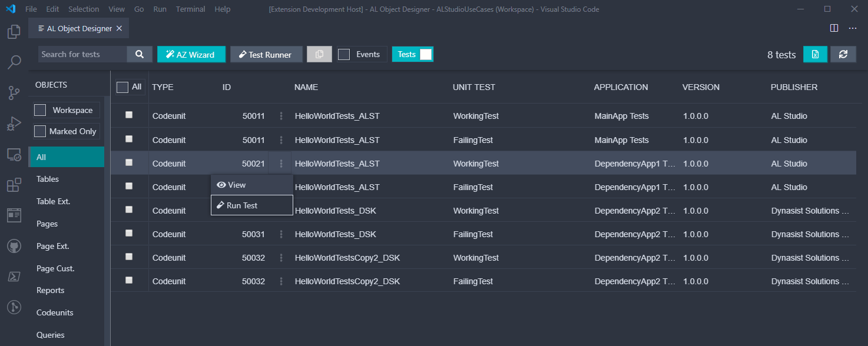Sort by the ID column header
Image resolution: width=868 pixels, height=346 pixels.
(x=227, y=87)
